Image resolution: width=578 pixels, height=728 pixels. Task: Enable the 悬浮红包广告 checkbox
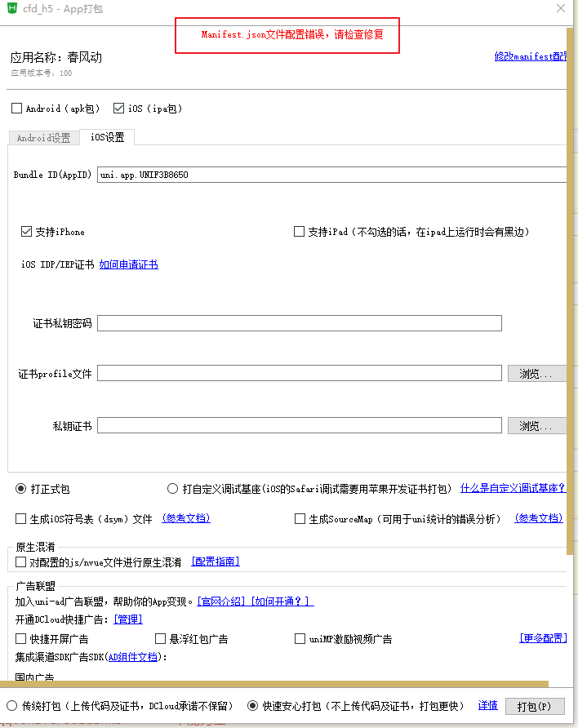[x=160, y=639]
